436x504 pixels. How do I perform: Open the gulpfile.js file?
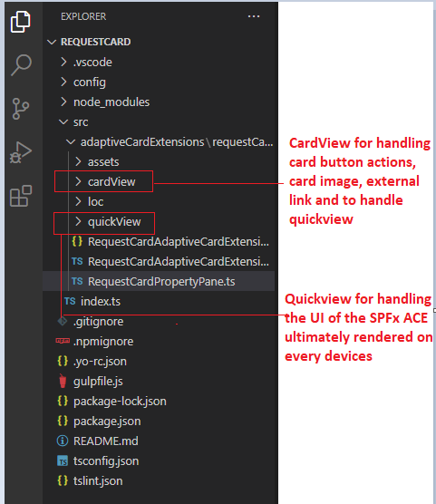pyautogui.click(x=98, y=382)
